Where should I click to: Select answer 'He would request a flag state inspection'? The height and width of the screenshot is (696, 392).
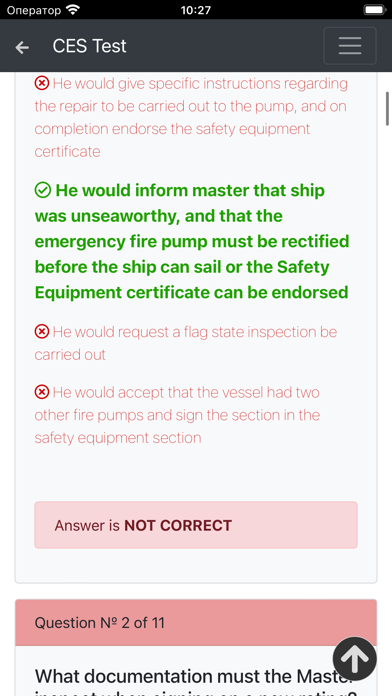(186, 343)
